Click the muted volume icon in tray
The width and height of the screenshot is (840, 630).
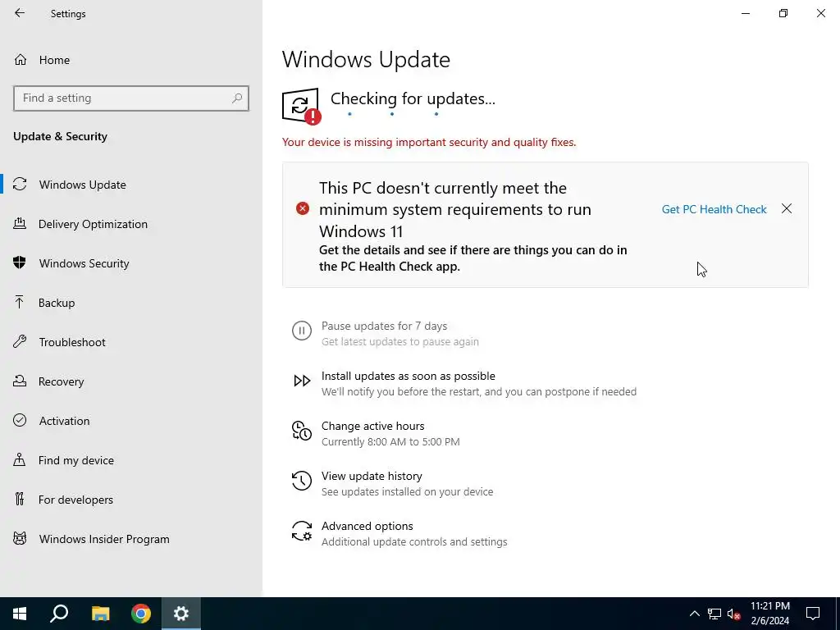point(734,614)
